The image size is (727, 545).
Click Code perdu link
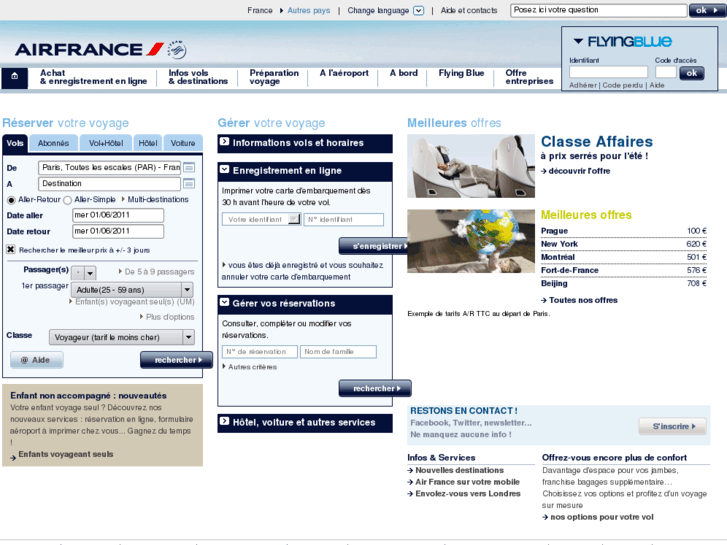click(x=623, y=85)
